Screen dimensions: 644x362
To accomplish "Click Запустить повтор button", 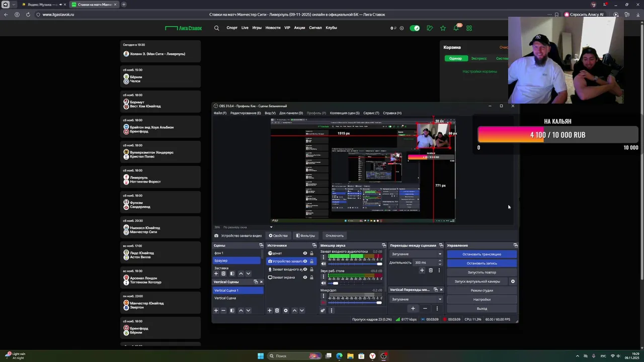I will pyautogui.click(x=481, y=272).
